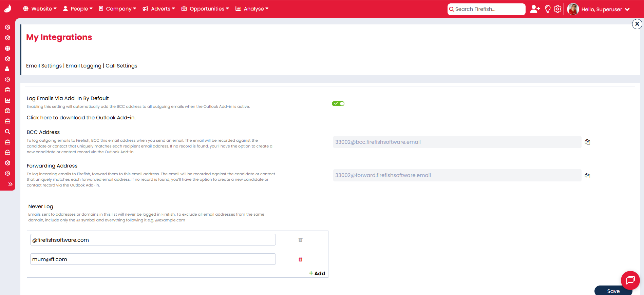Close the My Integrations panel
Screen dimensions: 644x295
pos(637,24)
